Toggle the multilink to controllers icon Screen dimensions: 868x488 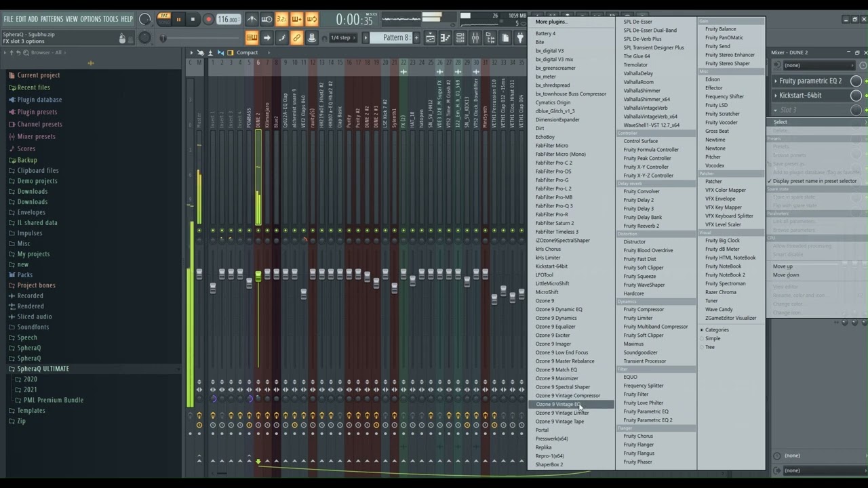click(x=296, y=38)
